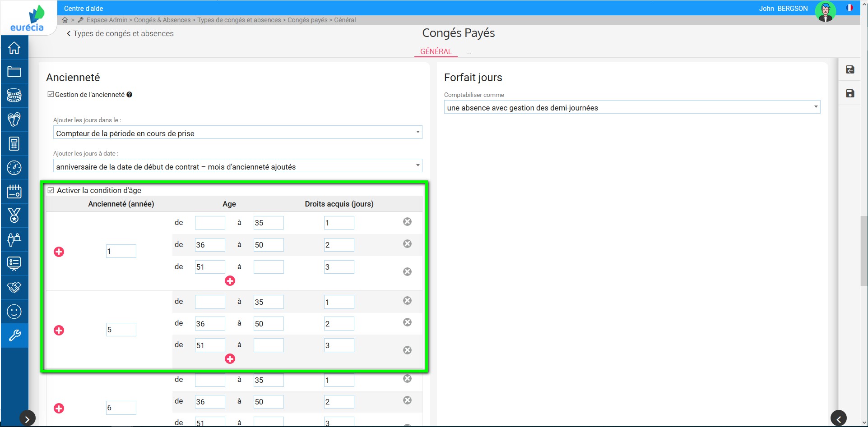This screenshot has width=868, height=427.
Task: Click the Ancienneté input showing 5
Action: [x=121, y=330]
